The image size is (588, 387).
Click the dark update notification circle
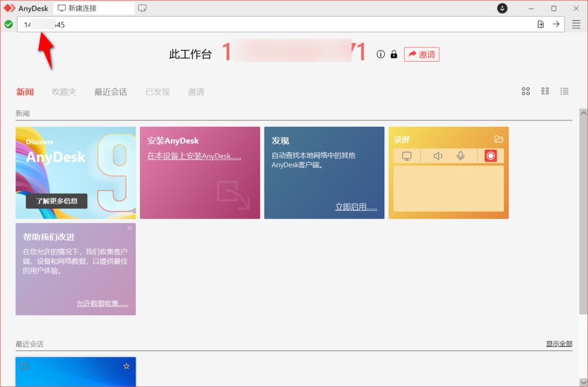point(502,8)
